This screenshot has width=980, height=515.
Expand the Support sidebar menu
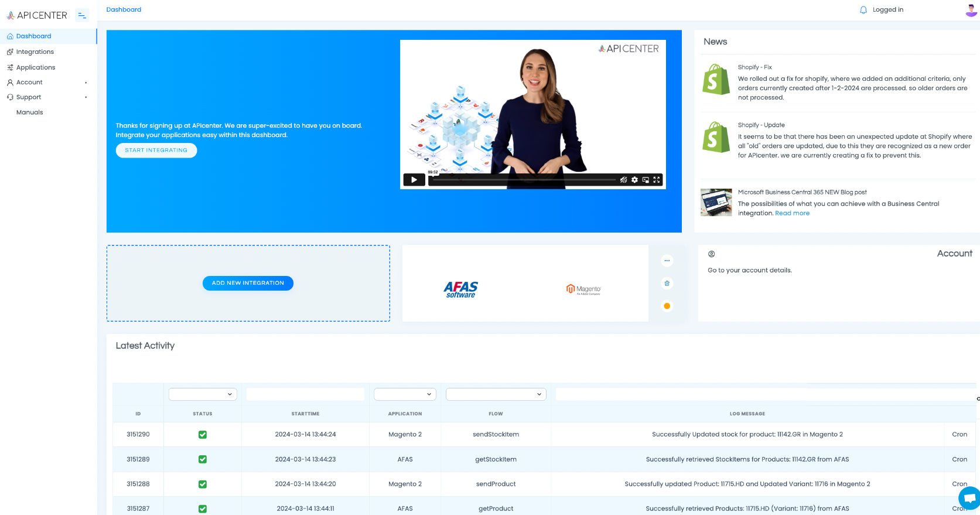click(x=48, y=97)
